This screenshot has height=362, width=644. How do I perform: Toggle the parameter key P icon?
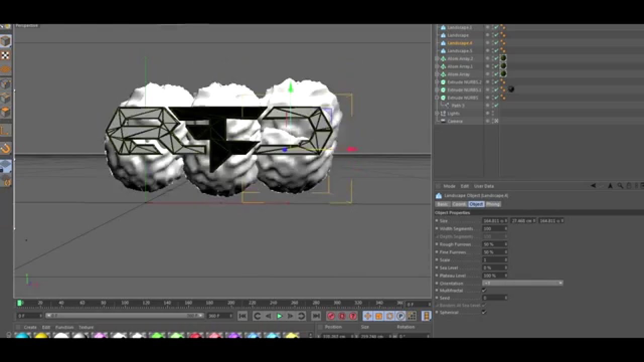click(x=400, y=316)
